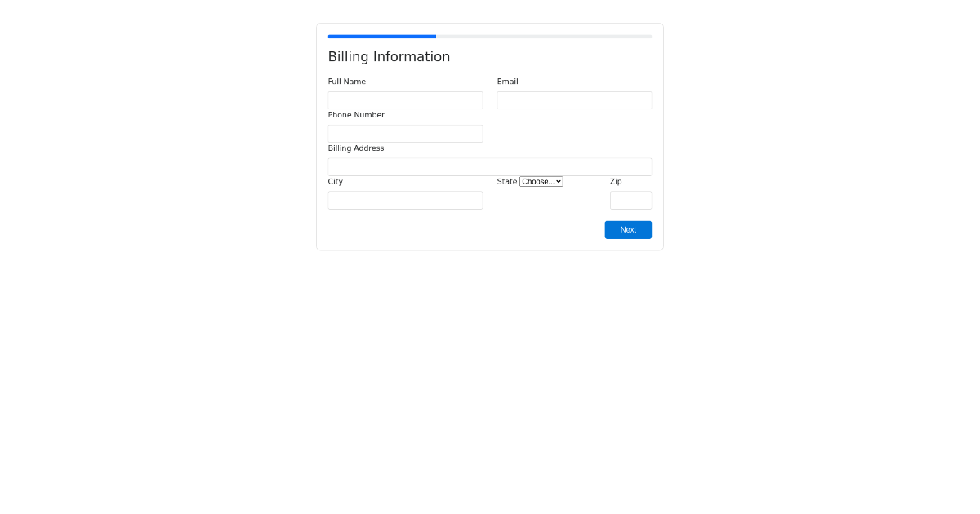Image resolution: width=980 pixels, height=514 pixels.
Task: Click the Full Name input field
Action: [x=405, y=100]
